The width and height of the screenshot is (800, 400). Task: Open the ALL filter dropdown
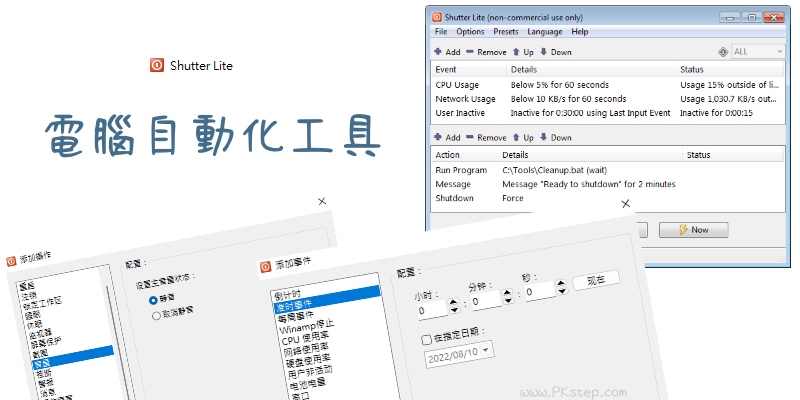[758, 52]
